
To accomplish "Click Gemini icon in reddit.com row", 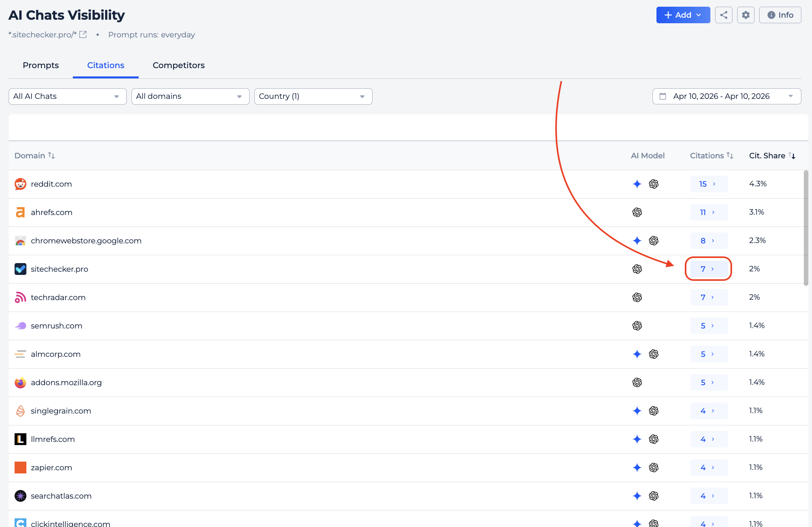I will [x=637, y=184].
